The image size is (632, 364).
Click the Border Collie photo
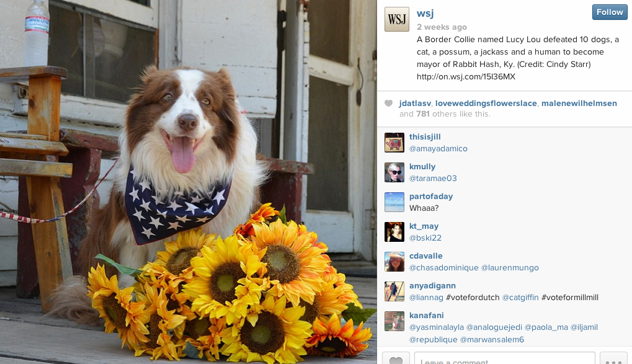tap(188, 182)
